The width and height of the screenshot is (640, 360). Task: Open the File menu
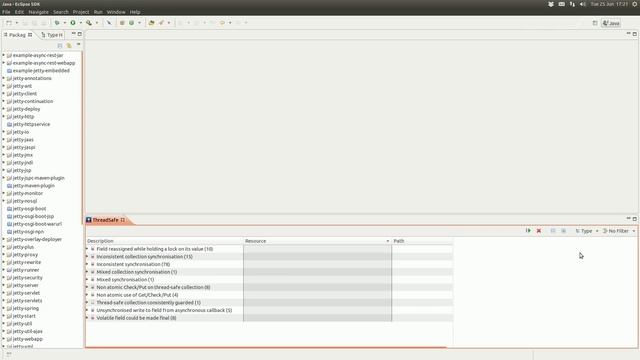tap(6, 12)
